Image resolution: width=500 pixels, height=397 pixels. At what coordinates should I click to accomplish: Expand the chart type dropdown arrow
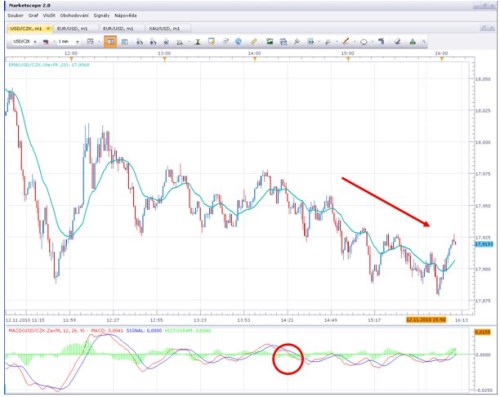(54, 42)
